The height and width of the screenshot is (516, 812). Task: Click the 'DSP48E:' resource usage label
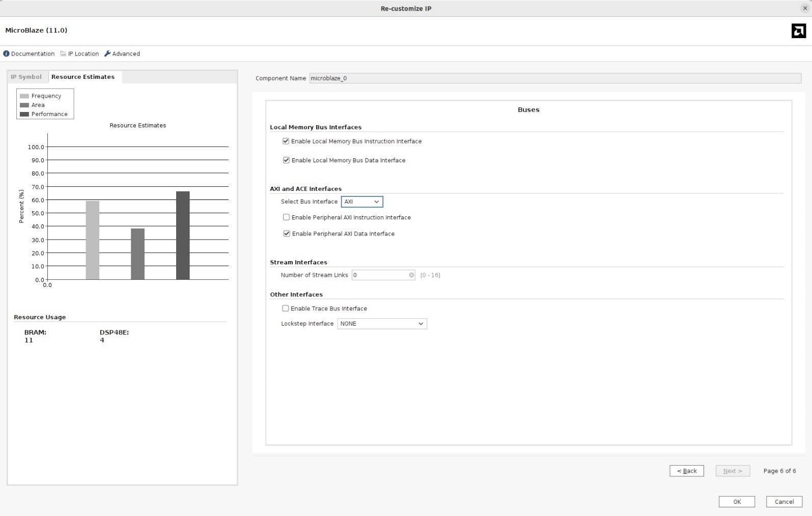(x=114, y=332)
